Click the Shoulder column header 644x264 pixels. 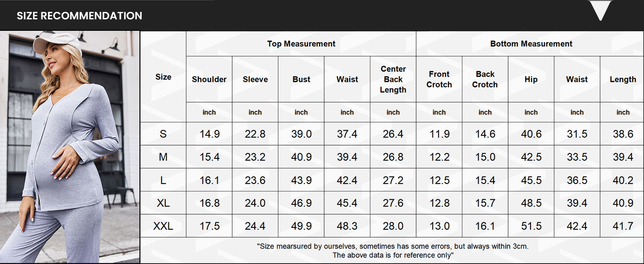209,79
